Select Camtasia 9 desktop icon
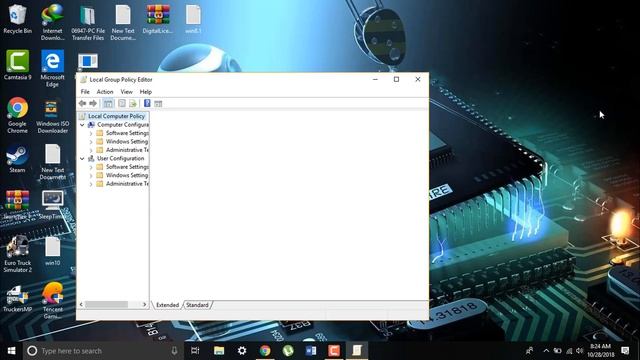This screenshot has width=640, height=360. (17, 65)
